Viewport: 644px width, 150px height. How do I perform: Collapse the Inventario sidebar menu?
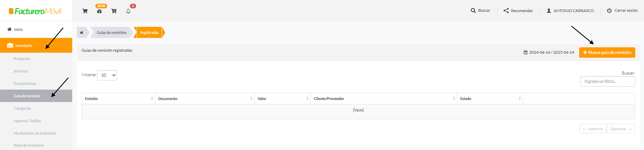tap(36, 45)
